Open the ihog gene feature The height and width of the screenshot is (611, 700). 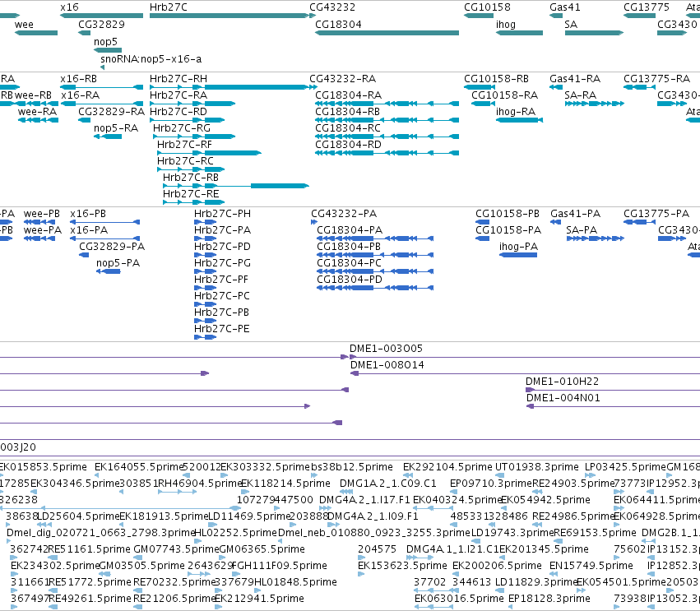(x=519, y=33)
